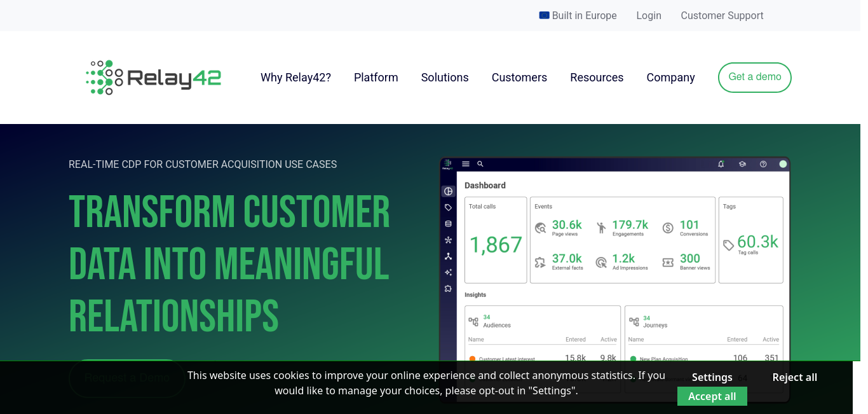
Task: Click help question mark in dashboard preview
Action: (x=763, y=164)
